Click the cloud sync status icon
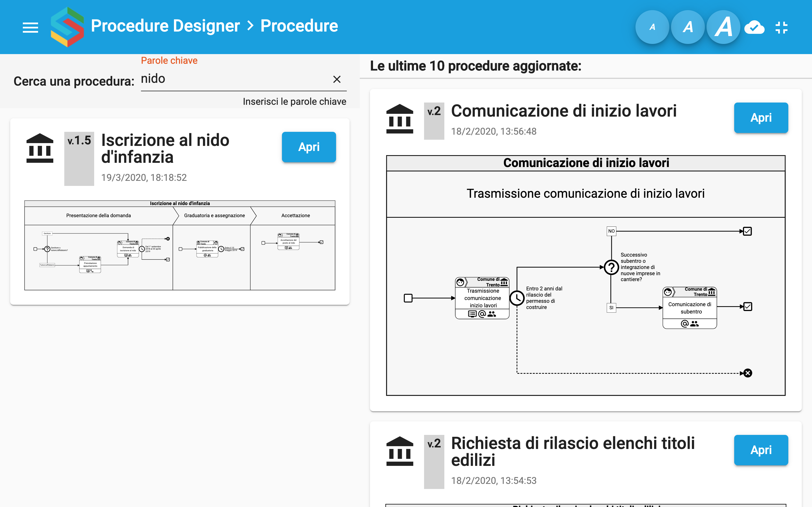This screenshot has height=507, width=812. pyautogui.click(x=754, y=27)
